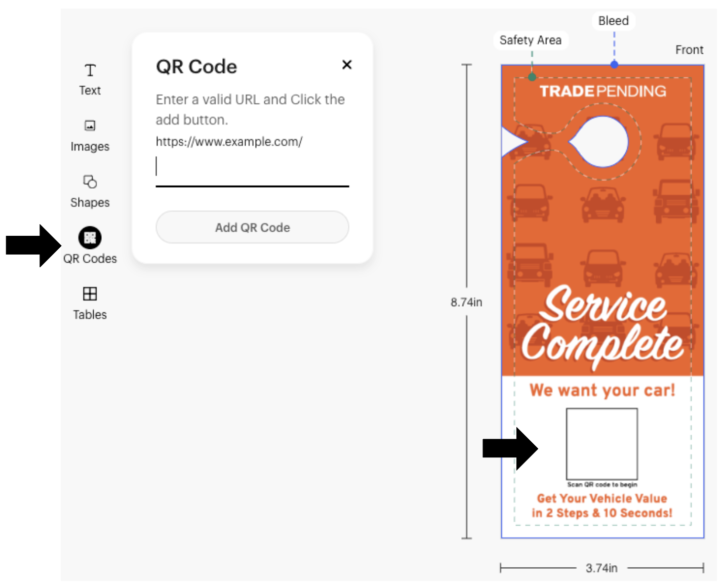Select the Shapes tool
The image size is (724, 588).
(90, 191)
